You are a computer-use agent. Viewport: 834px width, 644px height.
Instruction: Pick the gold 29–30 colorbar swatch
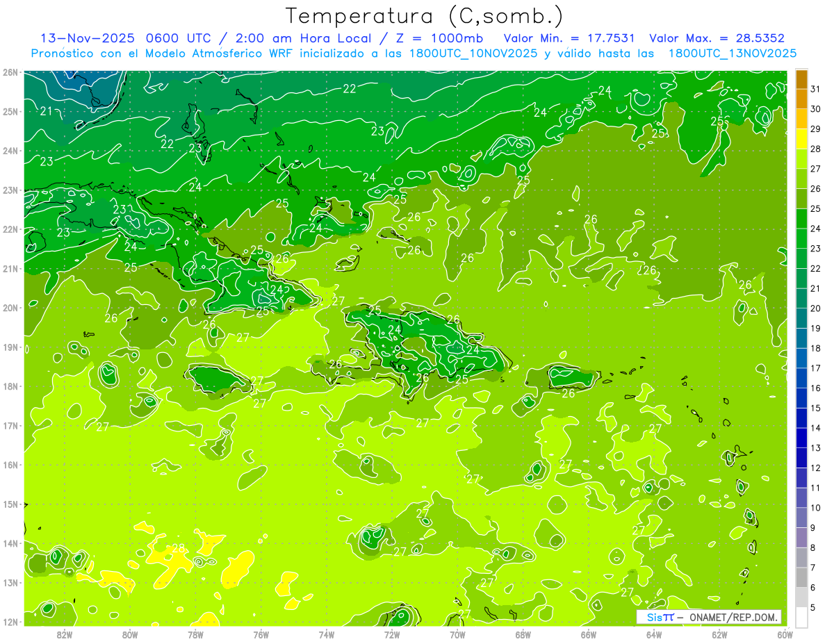(x=801, y=119)
